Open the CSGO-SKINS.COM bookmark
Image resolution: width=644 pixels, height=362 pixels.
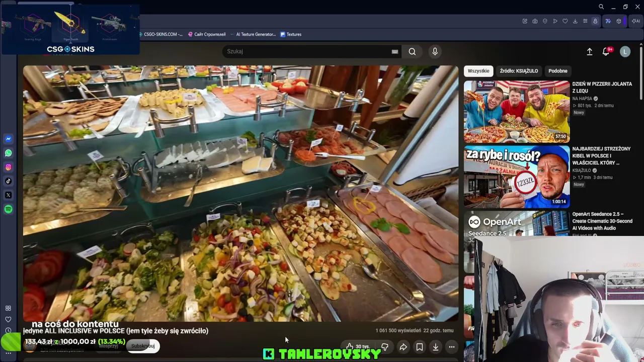tap(160, 34)
